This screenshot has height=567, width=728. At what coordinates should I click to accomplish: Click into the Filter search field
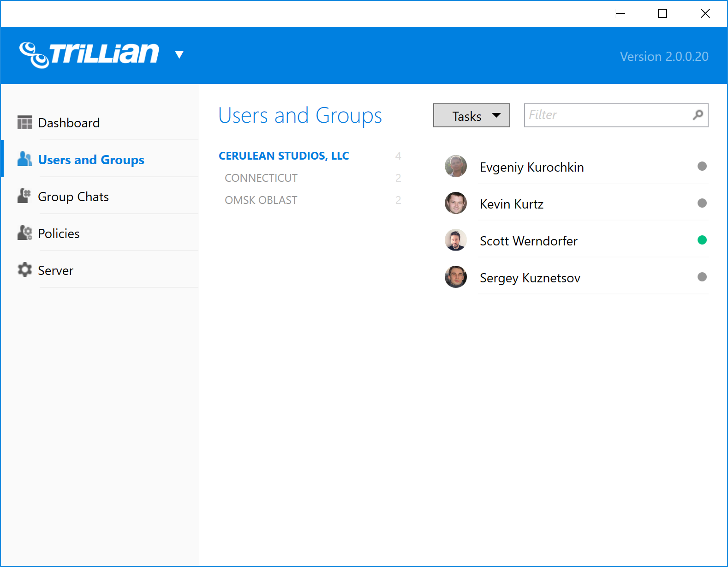coord(607,115)
